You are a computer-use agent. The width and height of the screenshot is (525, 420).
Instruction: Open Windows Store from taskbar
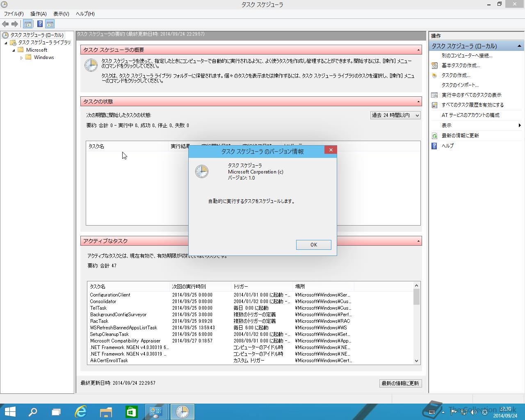131,412
